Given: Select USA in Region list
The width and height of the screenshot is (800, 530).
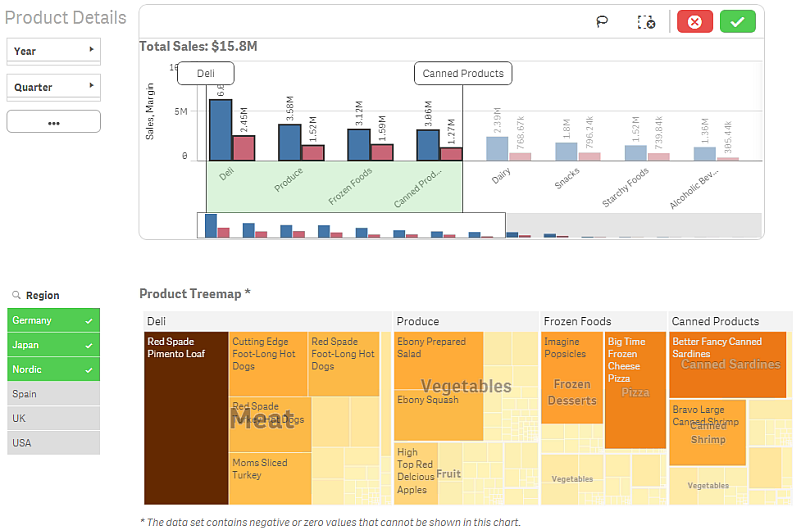Looking at the screenshot, I should pyautogui.click(x=53, y=443).
